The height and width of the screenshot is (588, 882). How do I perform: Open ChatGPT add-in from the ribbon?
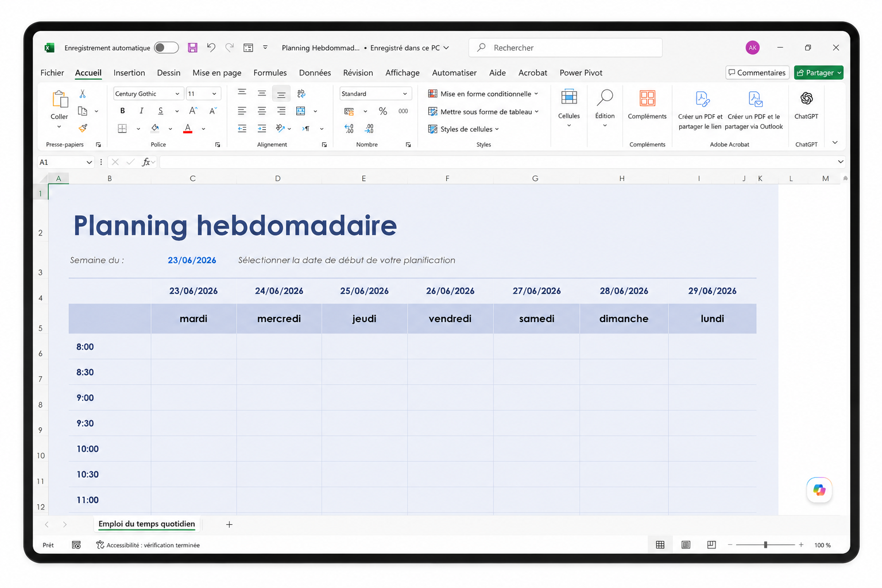[x=806, y=105]
